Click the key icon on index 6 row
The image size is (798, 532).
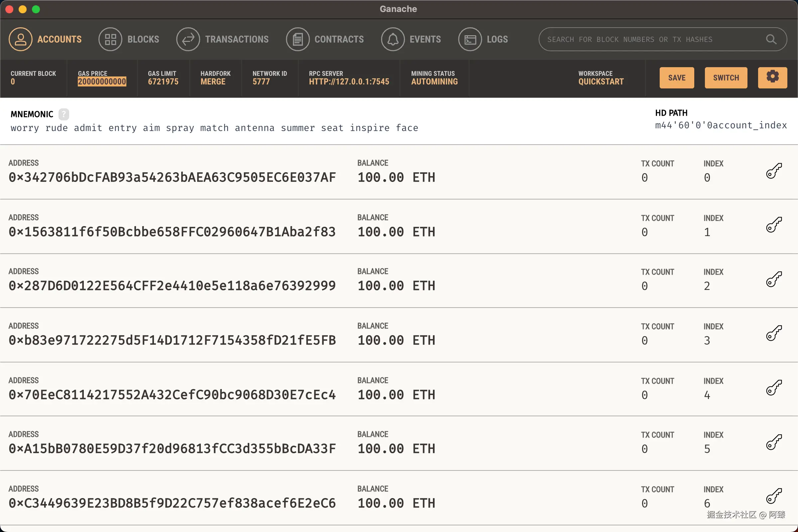(x=774, y=496)
